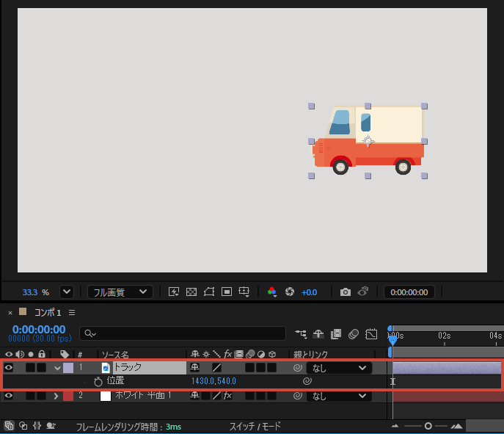
Task: Click the トラック layer label color swatch
Action: 68,368
